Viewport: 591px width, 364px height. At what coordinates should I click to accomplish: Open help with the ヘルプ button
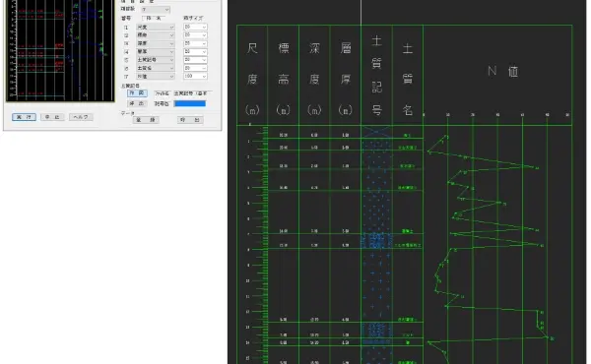tap(81, 117)
